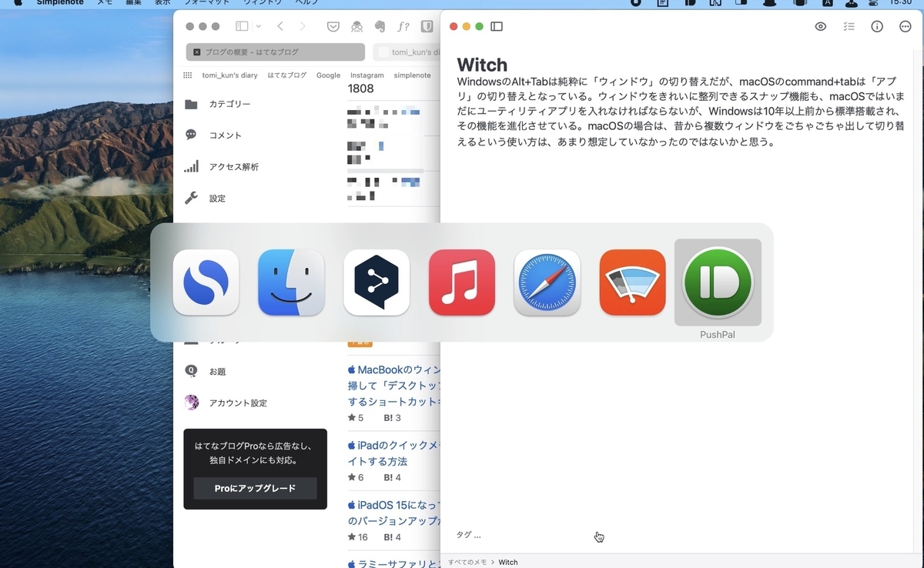Image resolution: width=924 pixels, height=568 pixels.
Task: Click the アクセス解析 bar chart icon
Action: [x=191, y=167]
